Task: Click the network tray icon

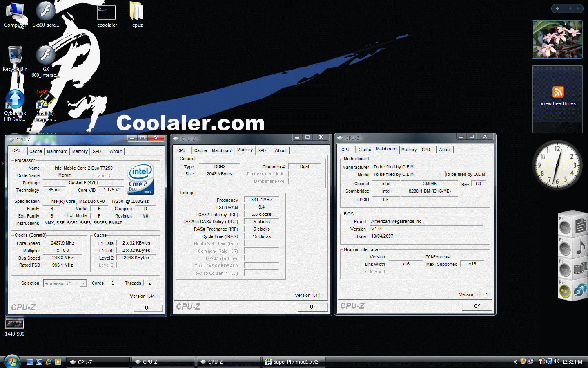Action: pos(549,361)
